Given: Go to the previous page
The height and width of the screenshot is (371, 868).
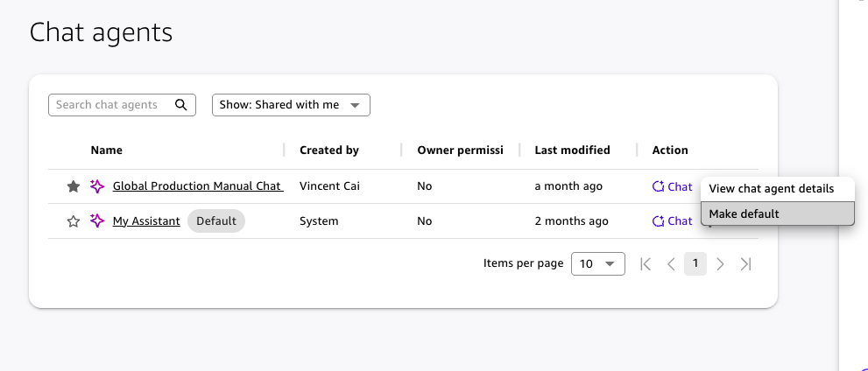Looking at the screenshot, I should [671, 263].
